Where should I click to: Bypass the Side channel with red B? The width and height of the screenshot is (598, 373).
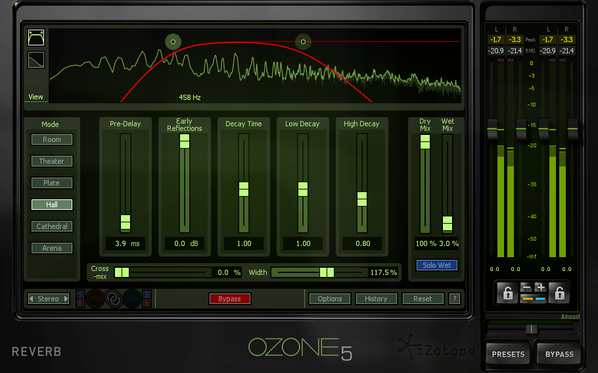point(147,303)
